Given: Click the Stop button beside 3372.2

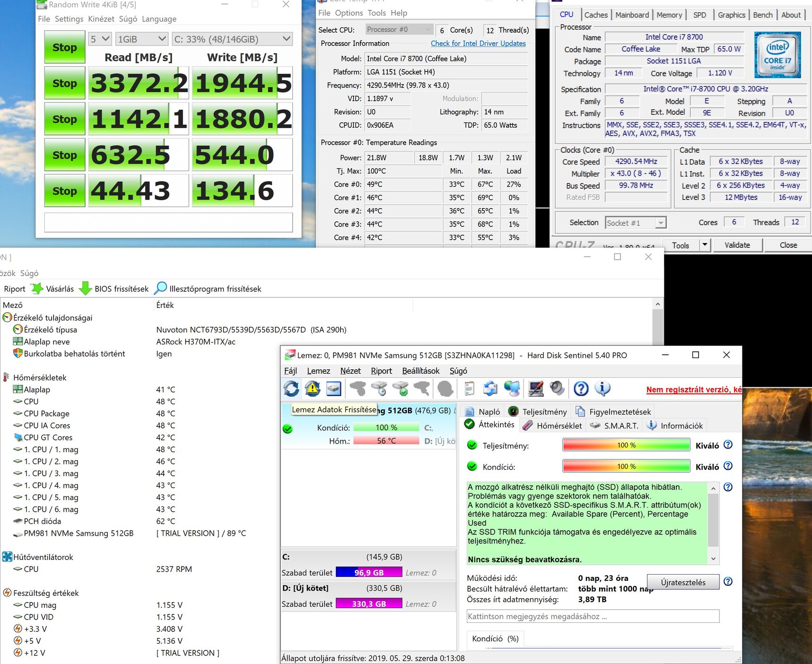Looking at the screenshot, I should tap(65, 83).
